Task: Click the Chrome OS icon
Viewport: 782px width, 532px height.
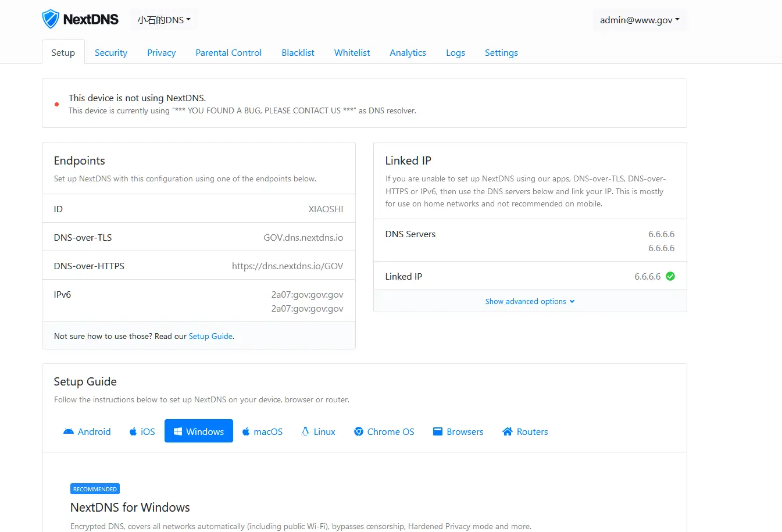Action: pyautogui.click(x=359, y=431)
